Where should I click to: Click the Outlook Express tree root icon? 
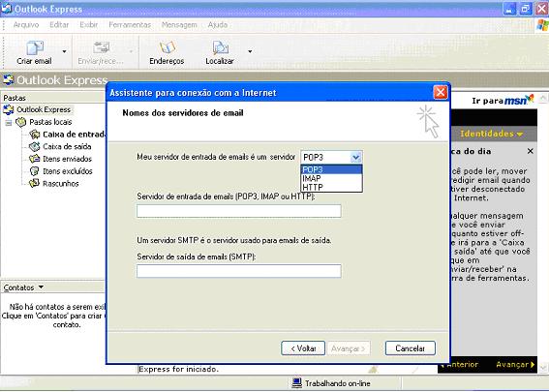click(x=9, y=110)
